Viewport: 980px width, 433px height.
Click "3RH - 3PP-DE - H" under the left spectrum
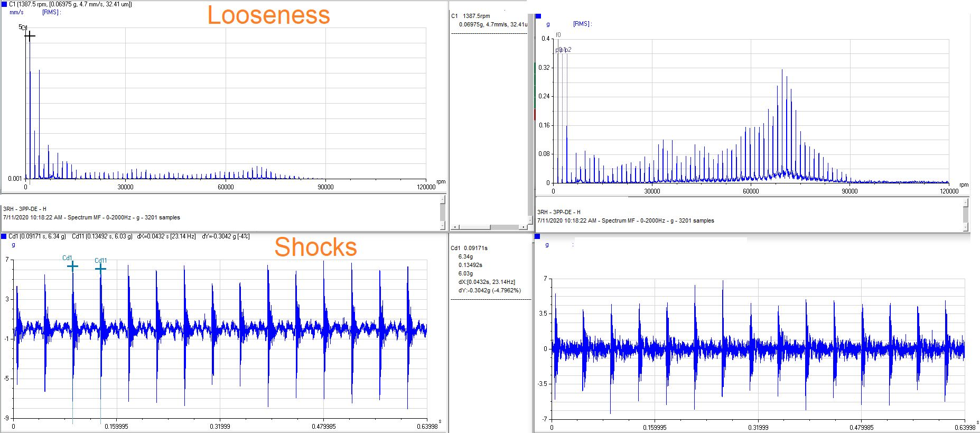[25, 209]
